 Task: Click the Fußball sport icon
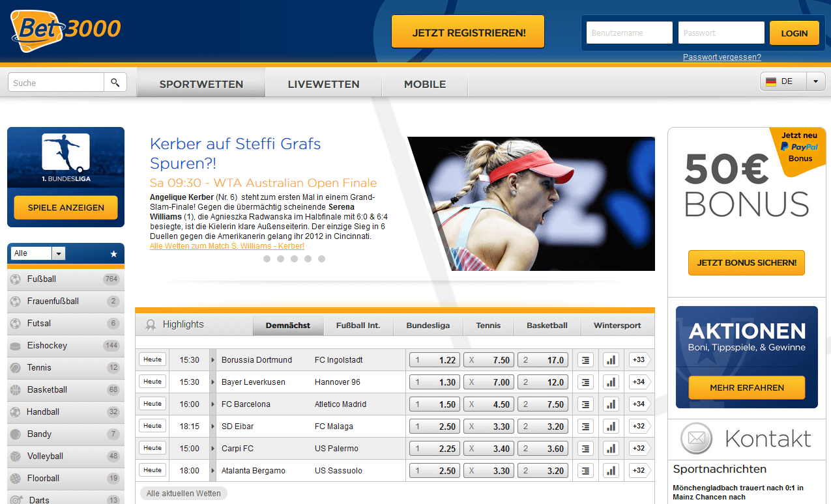coord(15,279)
